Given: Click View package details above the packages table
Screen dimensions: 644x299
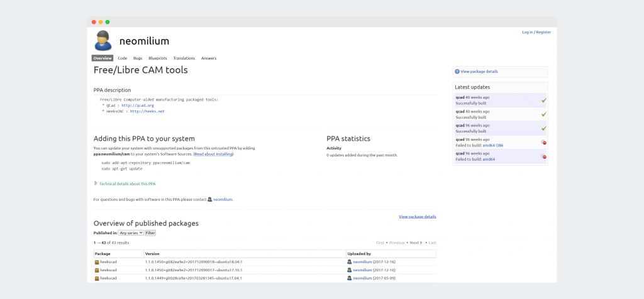Looking at the screenshot, I should (x=418, y=217).
